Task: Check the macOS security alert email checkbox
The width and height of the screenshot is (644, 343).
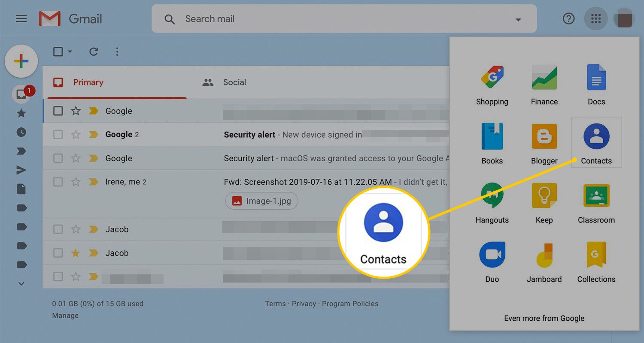Action: (x=58, y=158)
